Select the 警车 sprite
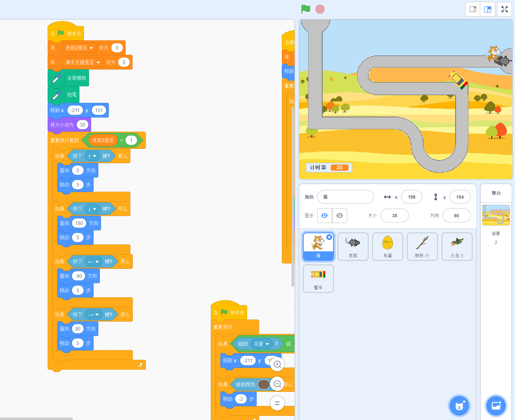This screenshot has height=420, width=515. click(x=318, y=279)
